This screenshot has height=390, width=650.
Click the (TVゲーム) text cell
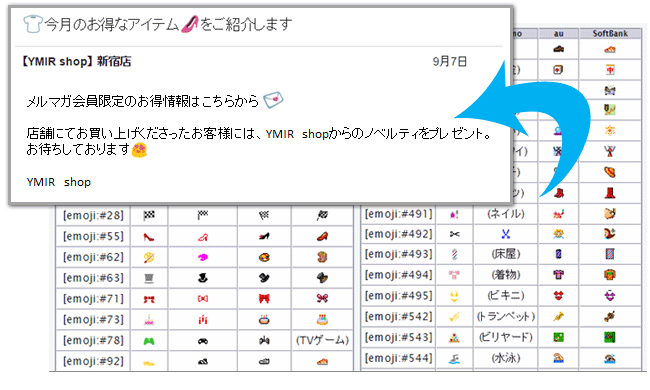(x=322, y=340)
